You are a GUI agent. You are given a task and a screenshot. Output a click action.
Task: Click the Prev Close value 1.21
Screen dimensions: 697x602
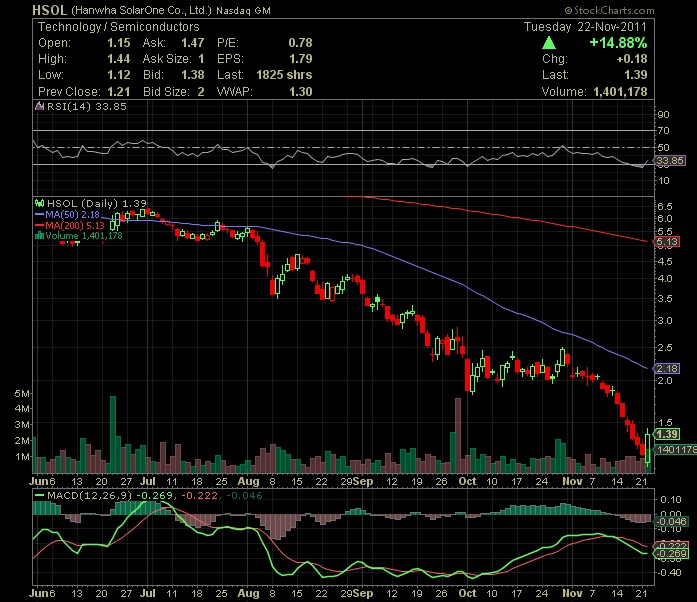tap(119, 92)
